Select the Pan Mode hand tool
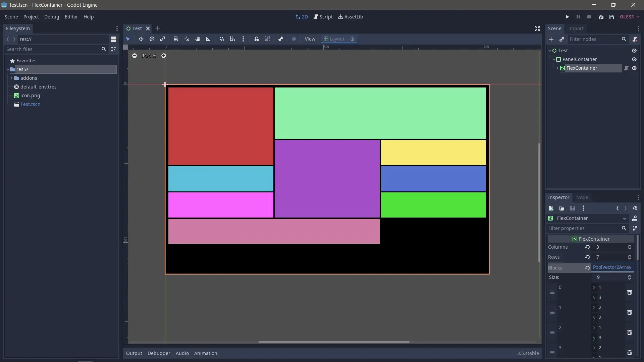Image resolution: width=644 pixels, height=362 pixels. click(x=198, y=39)
